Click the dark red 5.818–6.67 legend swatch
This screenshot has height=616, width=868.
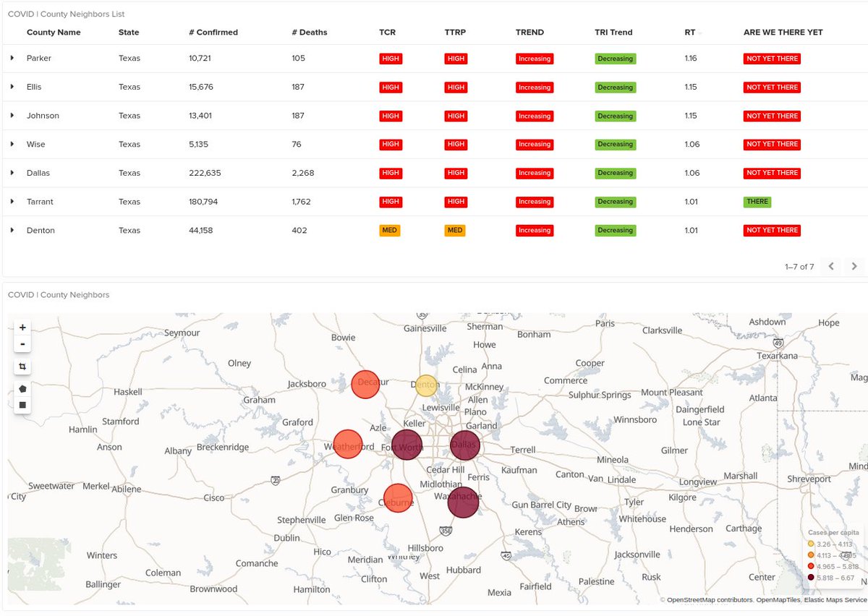811,577
